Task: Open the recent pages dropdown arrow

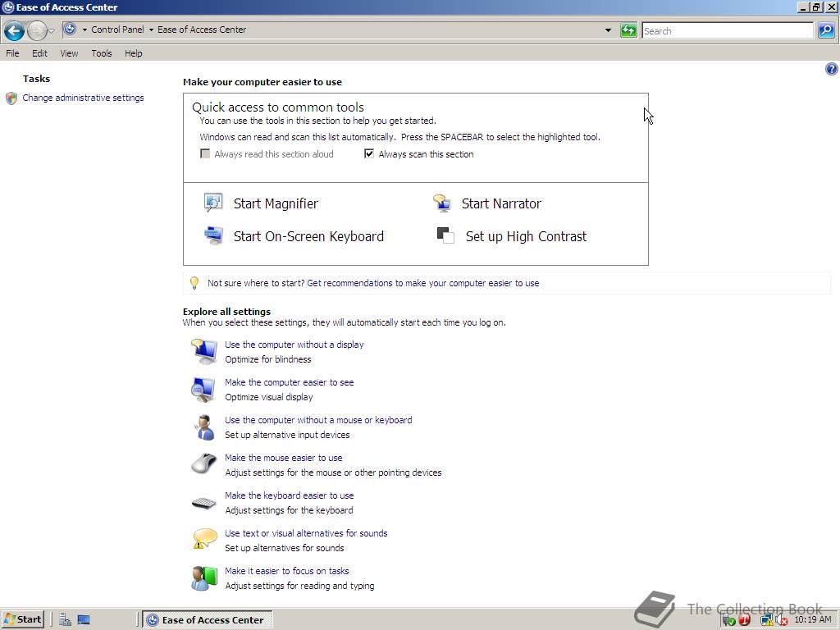Action: coord(52,31)
